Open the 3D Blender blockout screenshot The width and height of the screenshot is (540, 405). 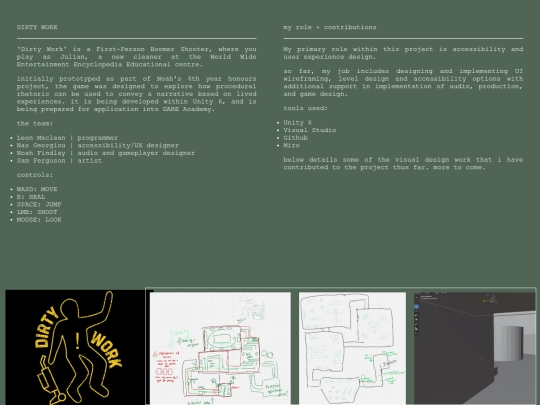pos(475,349)
